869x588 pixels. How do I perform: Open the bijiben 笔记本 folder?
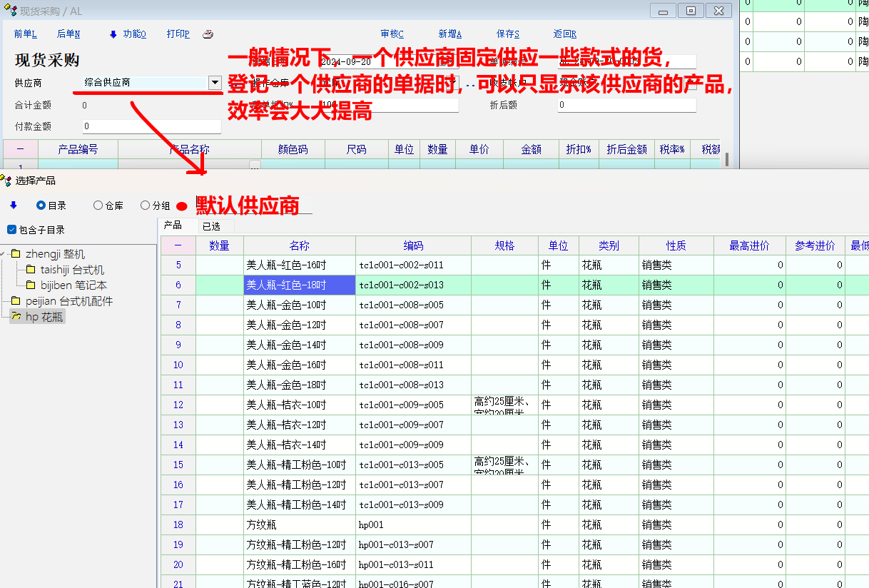click(x=73, y=285)
